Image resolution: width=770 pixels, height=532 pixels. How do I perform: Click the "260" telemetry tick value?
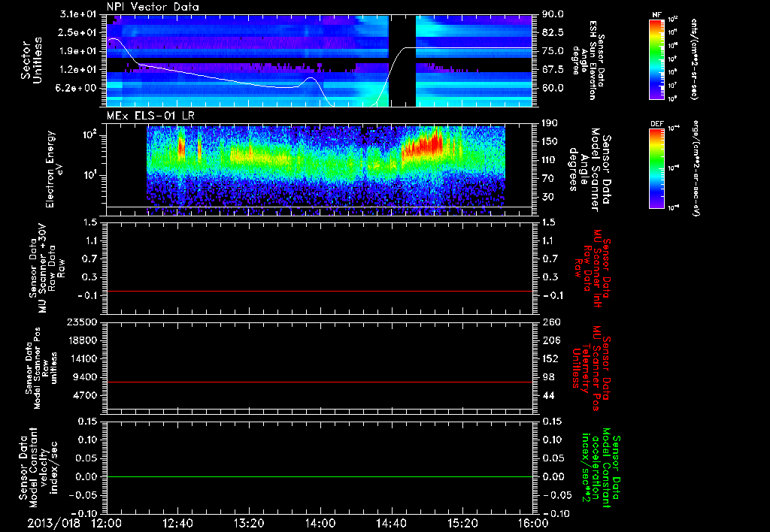[x=550, y=322]
